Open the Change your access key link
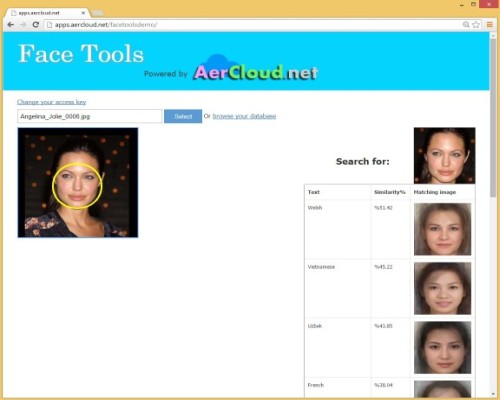Image resolution: width=500 pixels, height=400 pixels. [52, 102]
